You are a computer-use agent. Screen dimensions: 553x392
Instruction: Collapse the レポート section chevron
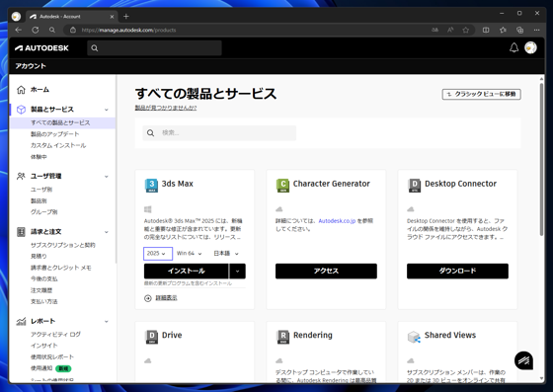click(107, 322)
